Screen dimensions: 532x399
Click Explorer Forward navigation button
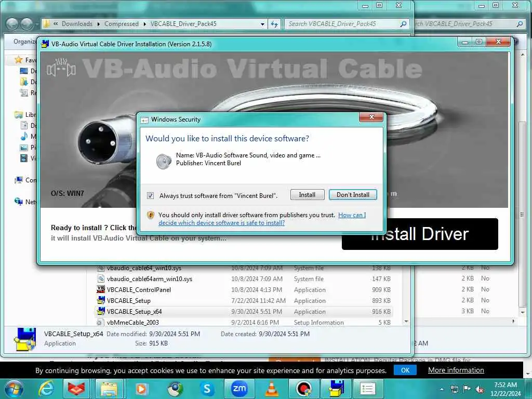click(27, 24)
